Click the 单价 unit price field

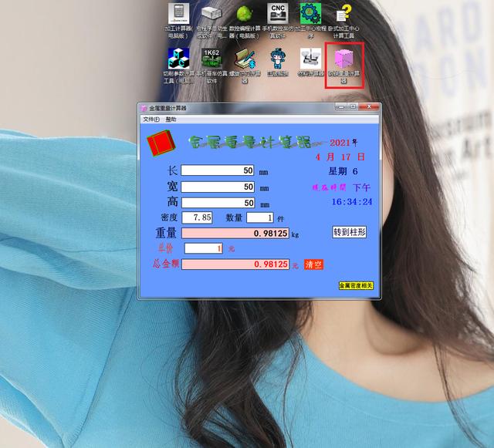click(205, 248)
